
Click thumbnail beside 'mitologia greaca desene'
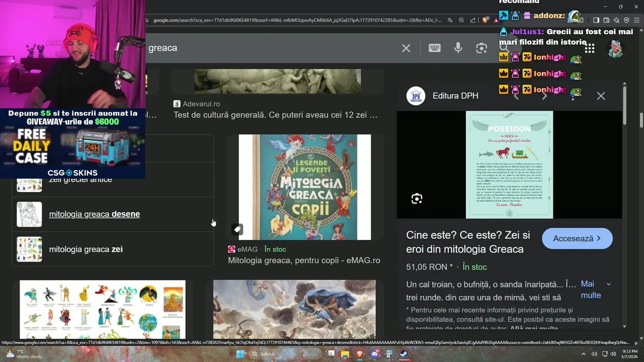29,214
